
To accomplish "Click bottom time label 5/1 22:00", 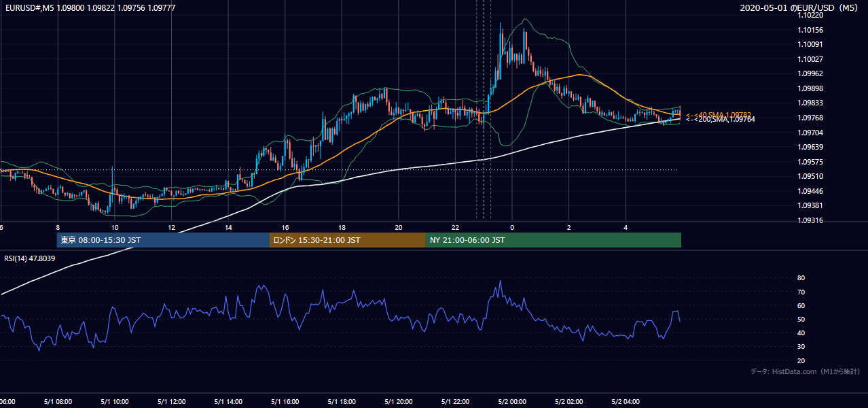I will point(455,402).
